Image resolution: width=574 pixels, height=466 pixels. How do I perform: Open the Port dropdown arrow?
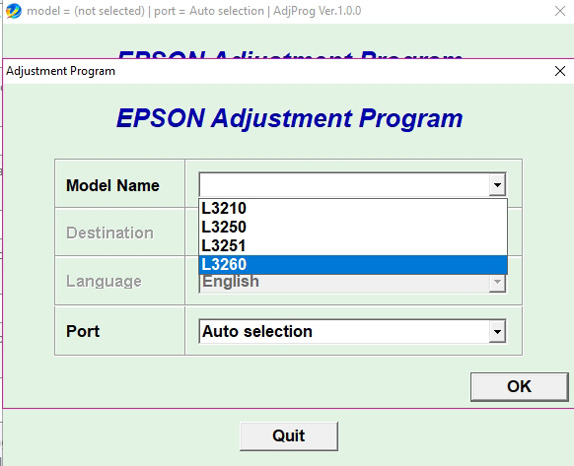[x=497, y=332]
